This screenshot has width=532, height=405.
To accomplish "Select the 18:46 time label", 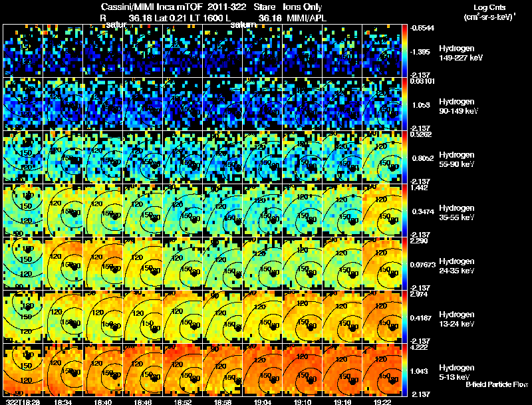I will pyautogui.click(x=143, y=402).
